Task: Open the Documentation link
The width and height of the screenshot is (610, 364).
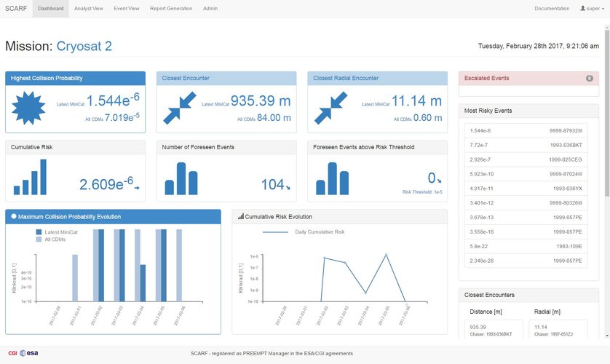Action: (x=552, y=9)
